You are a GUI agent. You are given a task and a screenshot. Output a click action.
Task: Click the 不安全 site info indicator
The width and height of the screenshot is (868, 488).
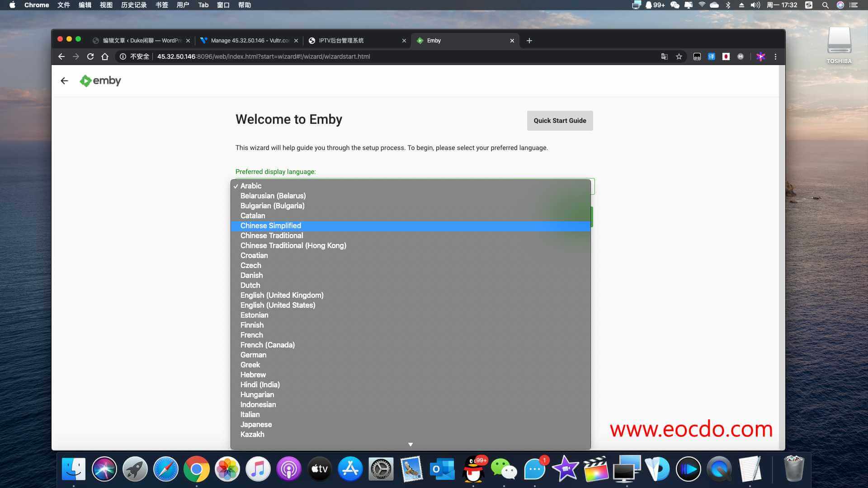(134, 56)
